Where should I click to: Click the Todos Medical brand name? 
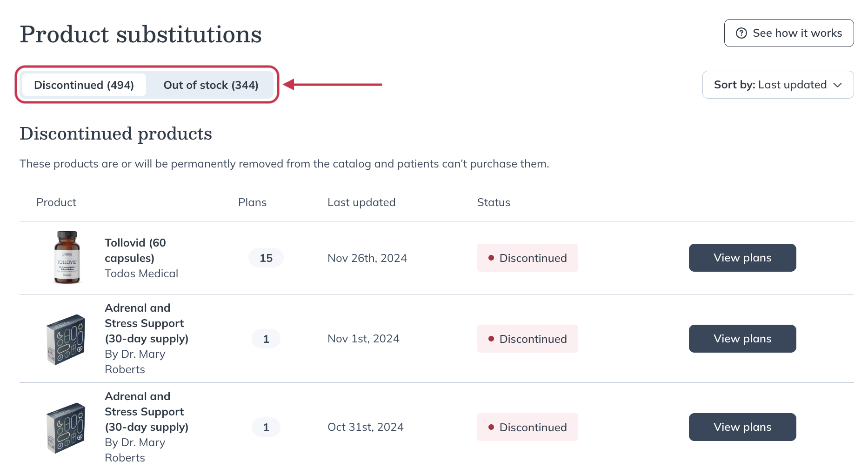[141, 274]
